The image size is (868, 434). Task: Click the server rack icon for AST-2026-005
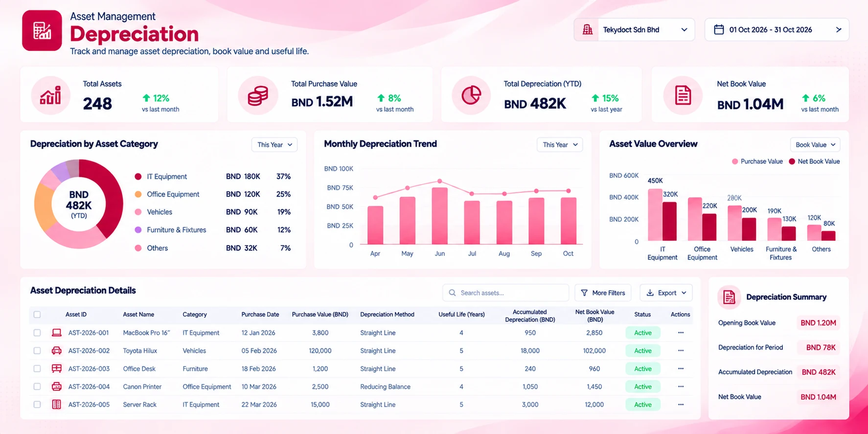coord(57,405)
